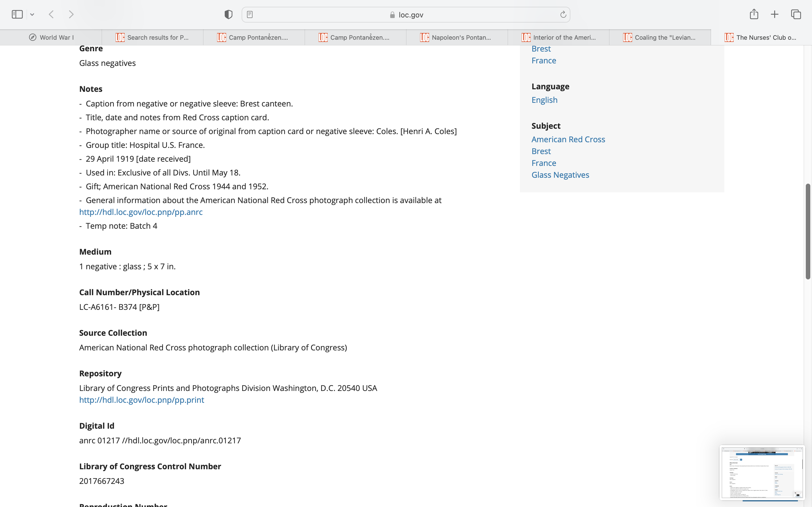
Task: Switch to the Search results tab
Action: coord(152,37)
